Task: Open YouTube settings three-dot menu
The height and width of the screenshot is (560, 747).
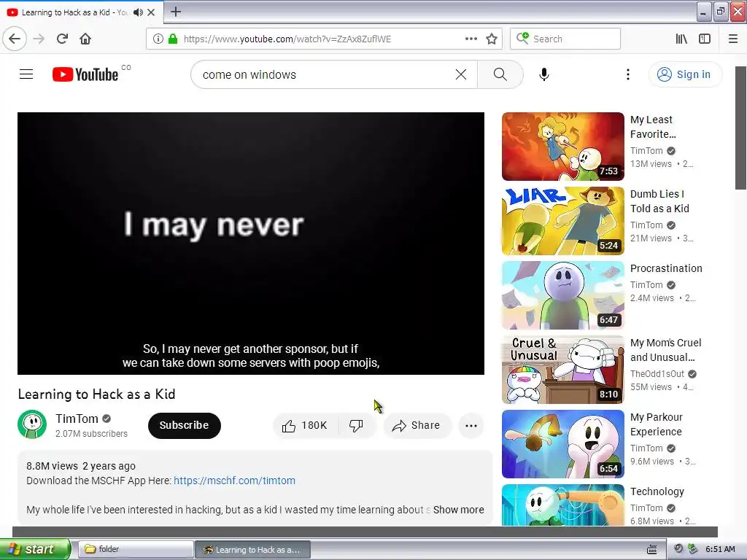Action: coord(628,74)
